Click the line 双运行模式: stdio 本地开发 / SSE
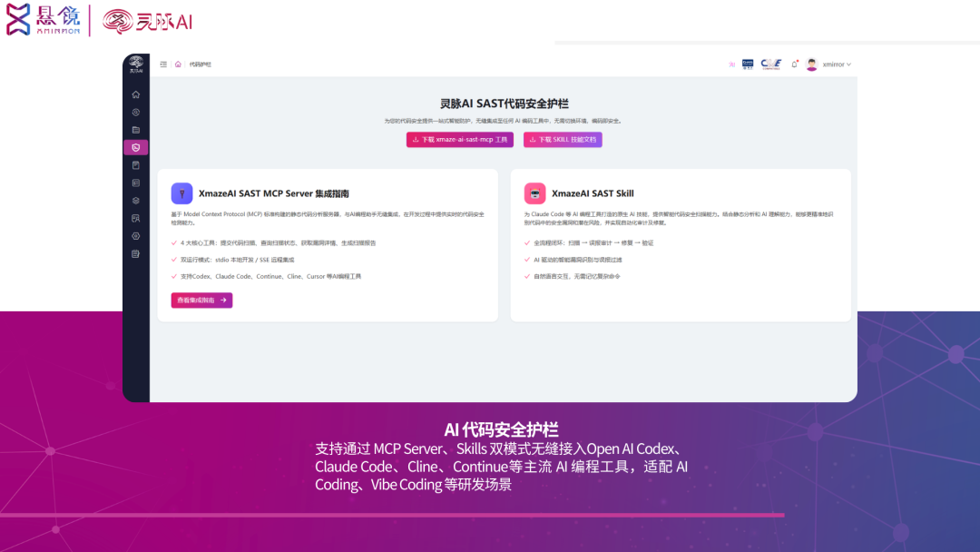This screenshot has height=552, width=980. pyautogui.click(x=238, y=260)
